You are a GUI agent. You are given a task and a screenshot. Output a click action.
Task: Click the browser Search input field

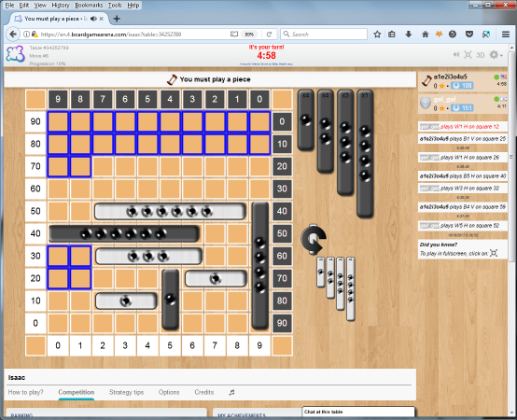point(324,35)
